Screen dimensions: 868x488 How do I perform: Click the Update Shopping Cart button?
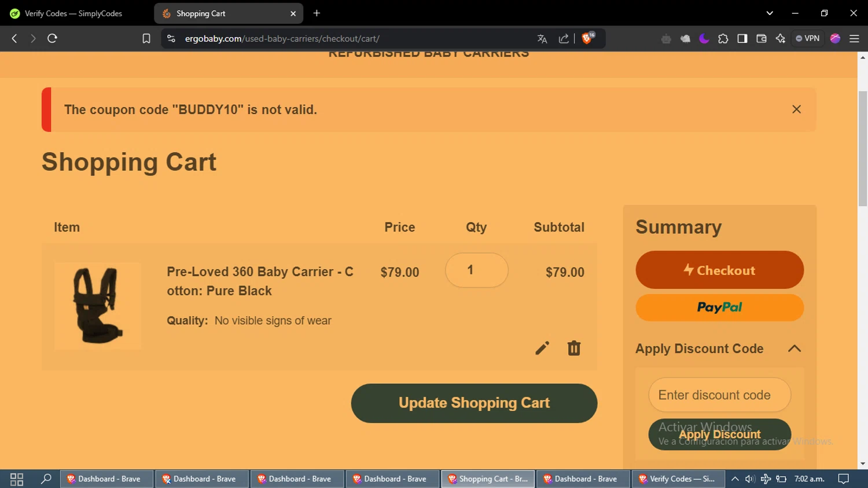(474, 403)
